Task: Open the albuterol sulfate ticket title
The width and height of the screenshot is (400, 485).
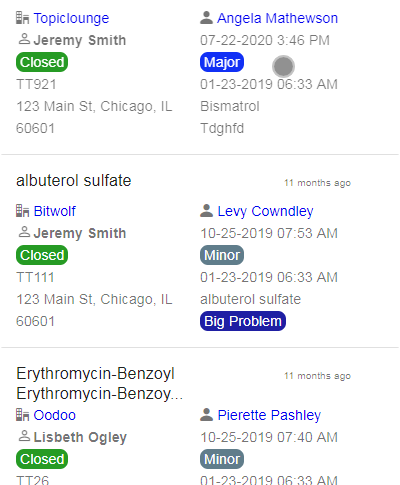Action: (74, 181)
